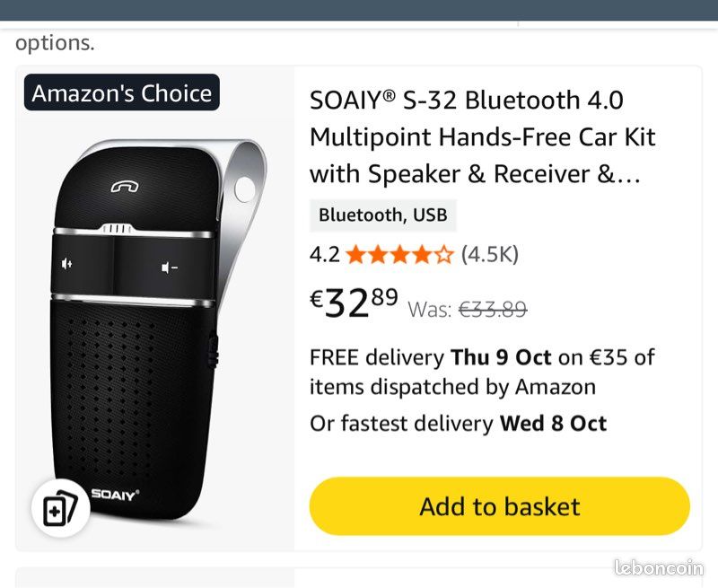Click the options text at the top
This screenshot has height=588, width=718.
pos(56,42)
